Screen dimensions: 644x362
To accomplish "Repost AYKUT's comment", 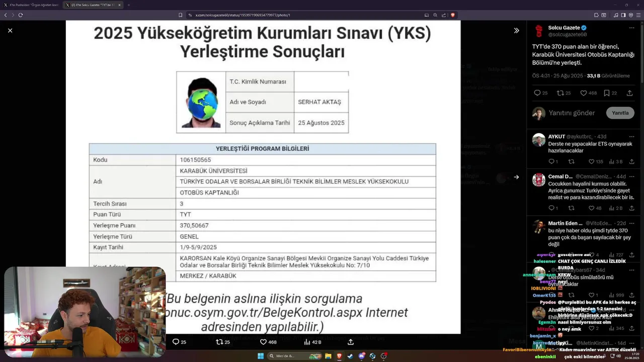I will (571, 162).
